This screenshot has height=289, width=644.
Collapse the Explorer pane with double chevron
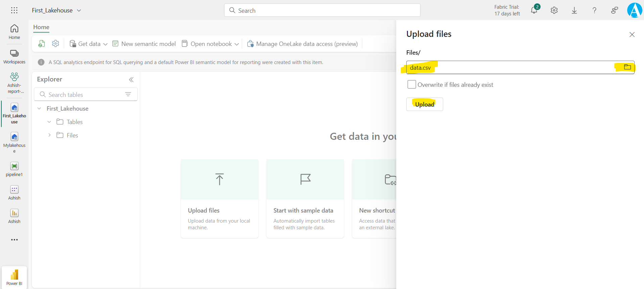(x=131, y=79)
